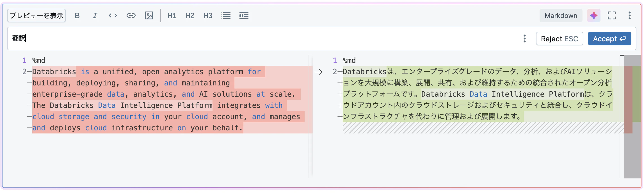Click the %md text in the translated pane
Image resolution: width=644 pixels, height=195 pixels.
pos(349,60)
